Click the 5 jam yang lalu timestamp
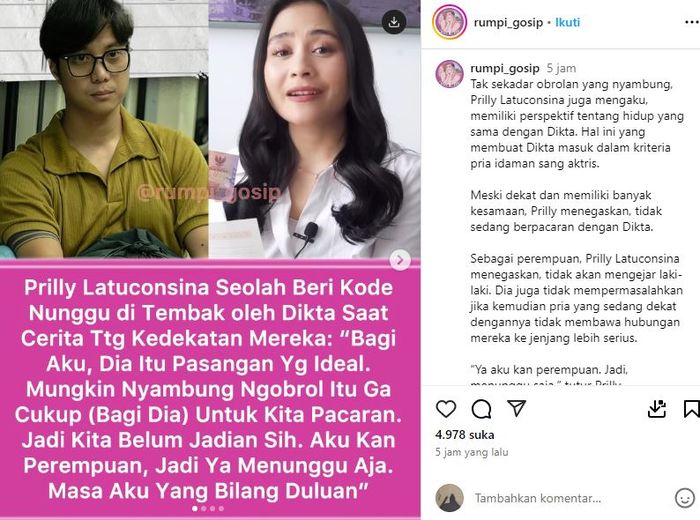This screenshot has width=700, height=520. tap(471, 452)
